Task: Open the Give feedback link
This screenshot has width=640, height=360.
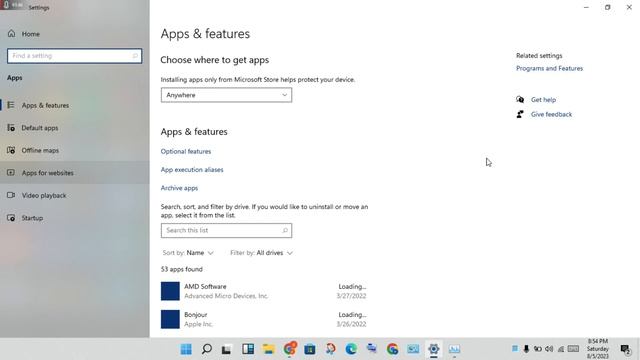Action: [551, 114]
